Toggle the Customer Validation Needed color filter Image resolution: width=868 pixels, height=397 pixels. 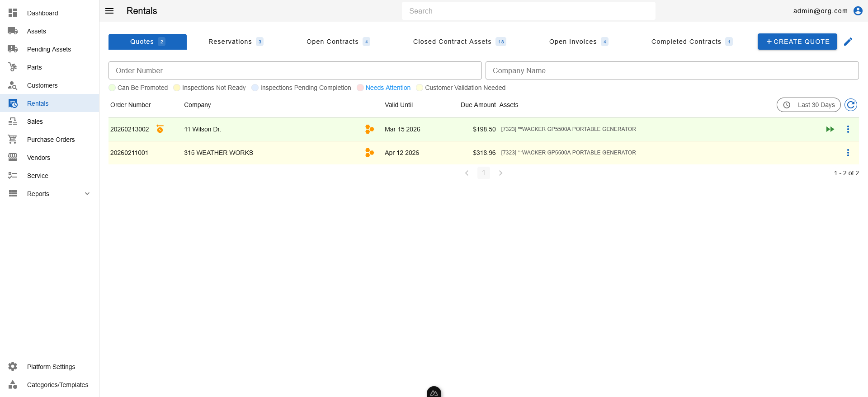[x=461, y=88]
